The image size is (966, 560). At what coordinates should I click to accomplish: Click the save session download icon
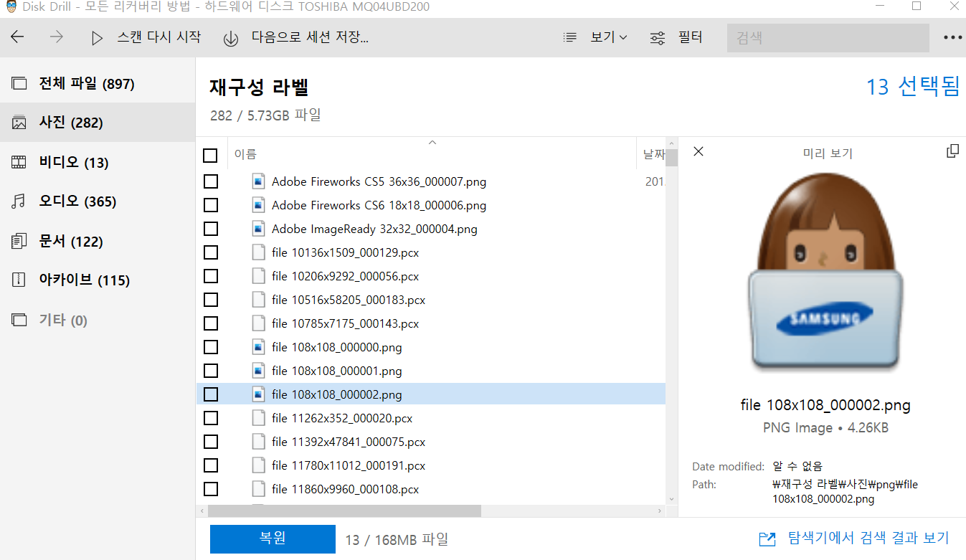click(230, 39)
